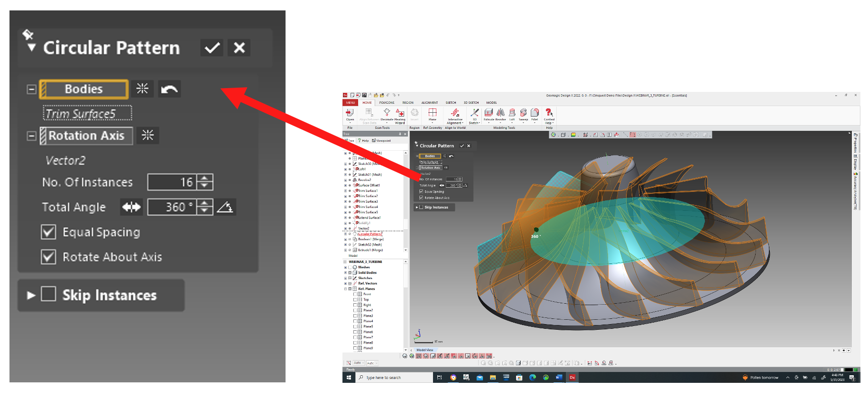The width and height of the screenshot is (868, 398).
Task: Click Rotation Axis button in the enlarged panel
Action: click(86, 136)
